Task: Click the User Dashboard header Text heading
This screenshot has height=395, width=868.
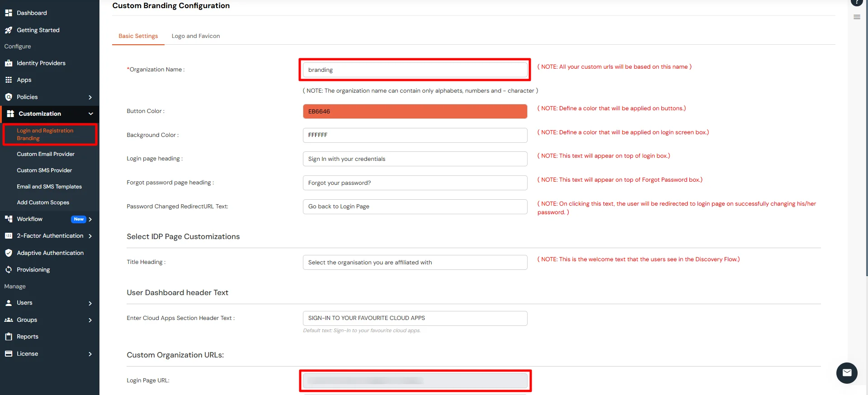Action: point(177,293)
